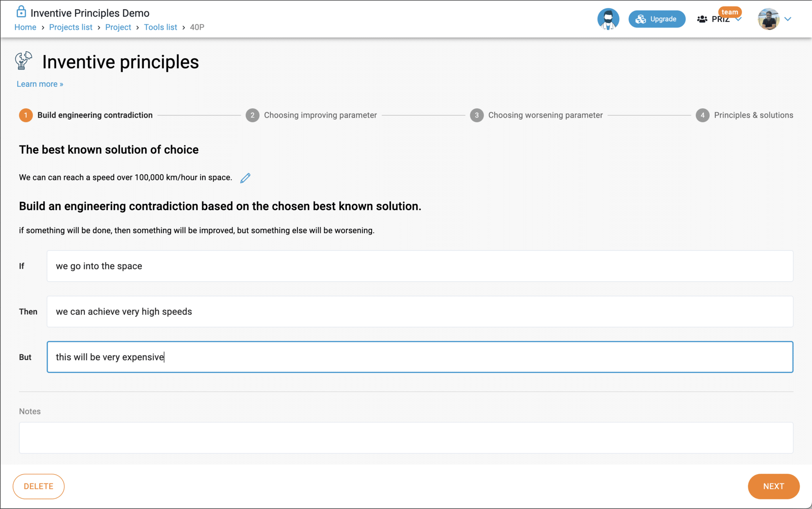Click the Learn more link
Viewport: 812px width, 509px height.
tap(40, 84)
